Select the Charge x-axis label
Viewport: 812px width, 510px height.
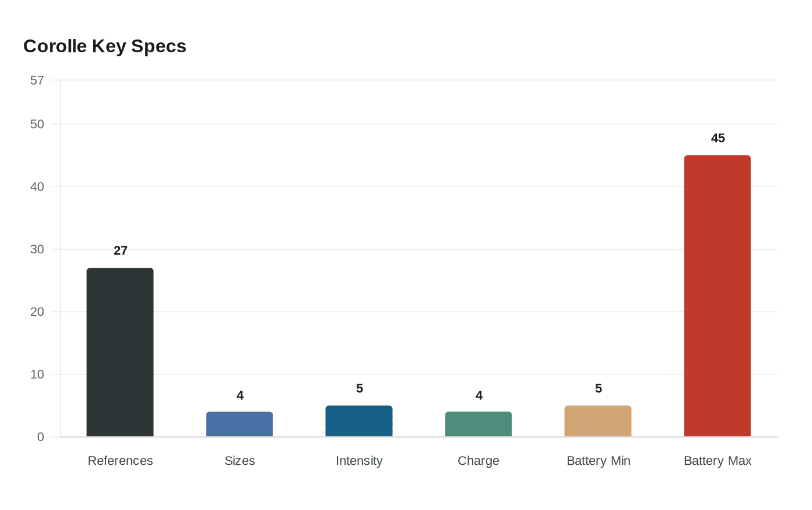[478, 461]
